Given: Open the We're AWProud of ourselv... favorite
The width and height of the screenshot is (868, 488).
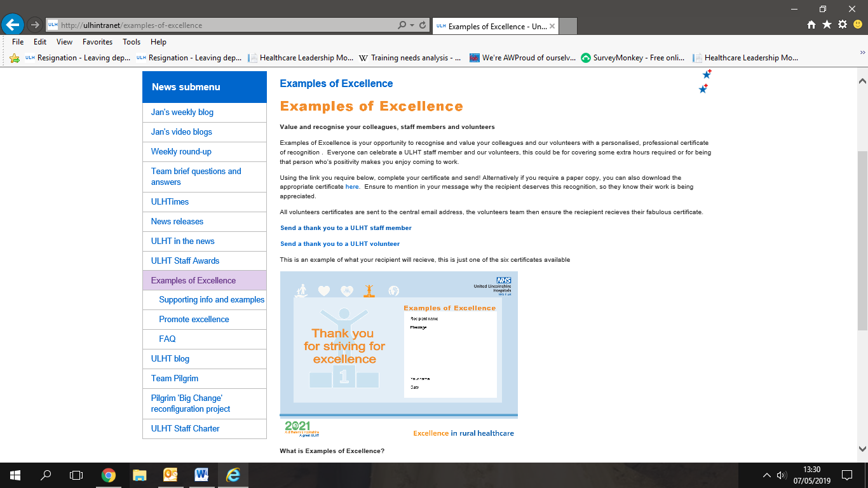Looking at the screenshot, I should pos(522,58).
